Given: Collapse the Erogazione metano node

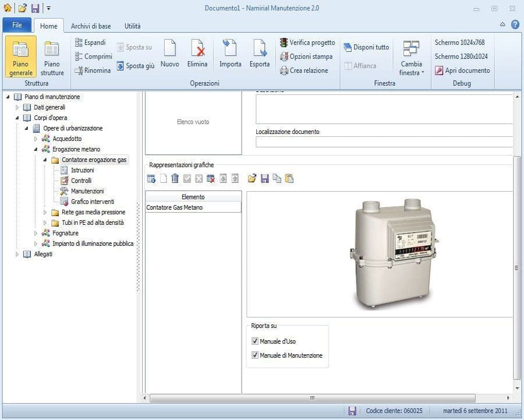Looking at the screenshot, I should [36, 149].
